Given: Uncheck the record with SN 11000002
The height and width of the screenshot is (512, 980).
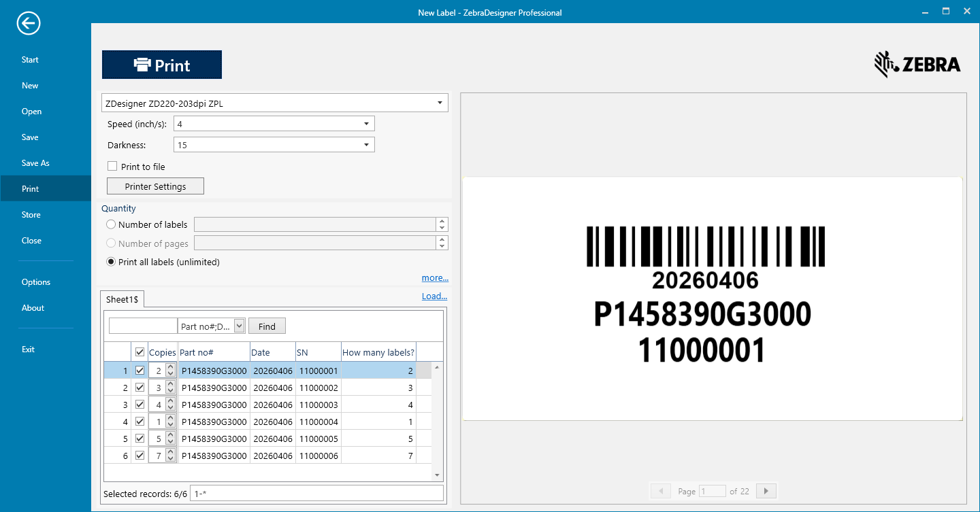Looking at the screenshot, I should [140, 388].
